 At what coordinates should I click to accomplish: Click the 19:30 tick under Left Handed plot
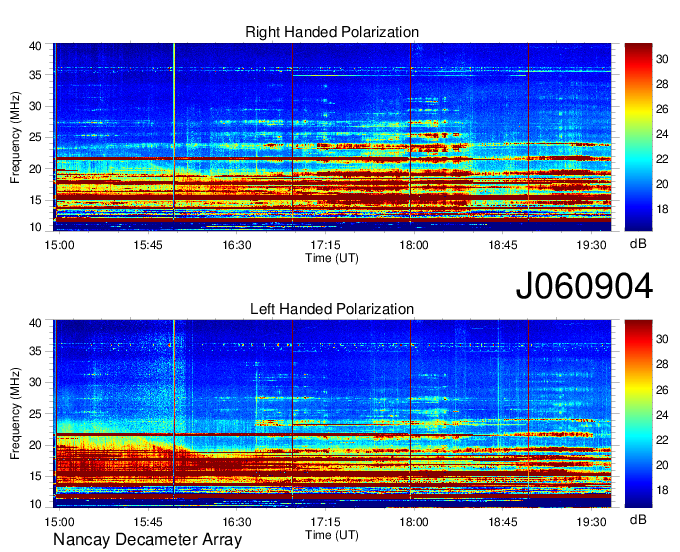point(591,522)
